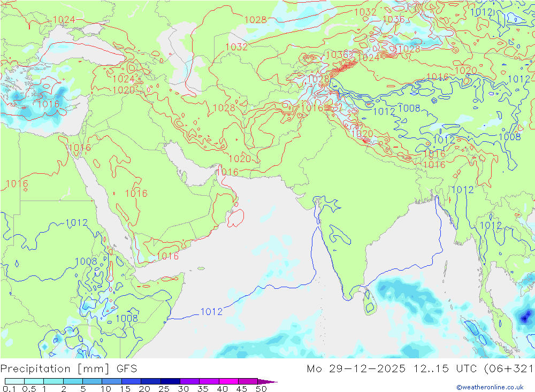
Task: Click the '25' legend scale value
Action: (164, 389)
